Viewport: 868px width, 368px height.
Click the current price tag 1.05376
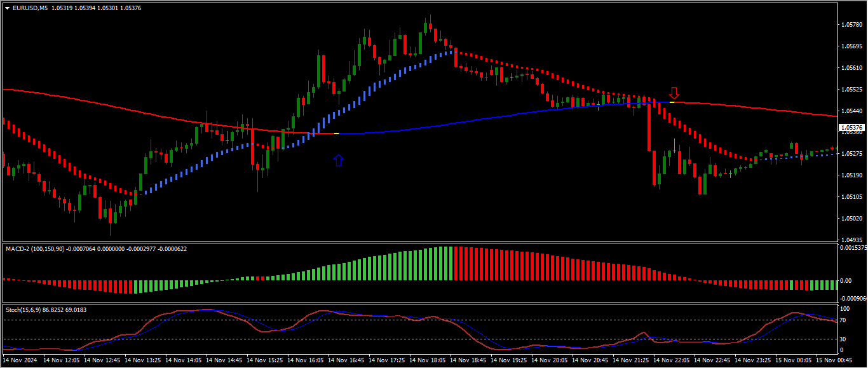click(850, 128)
